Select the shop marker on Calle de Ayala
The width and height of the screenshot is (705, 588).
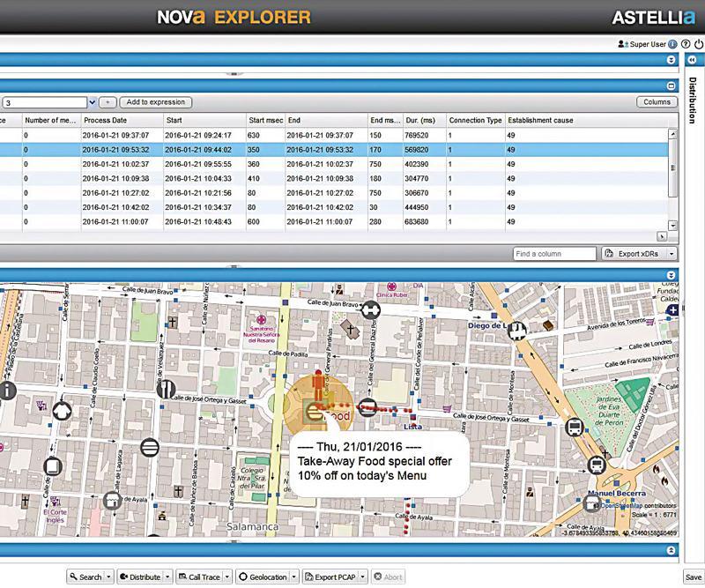112,500
